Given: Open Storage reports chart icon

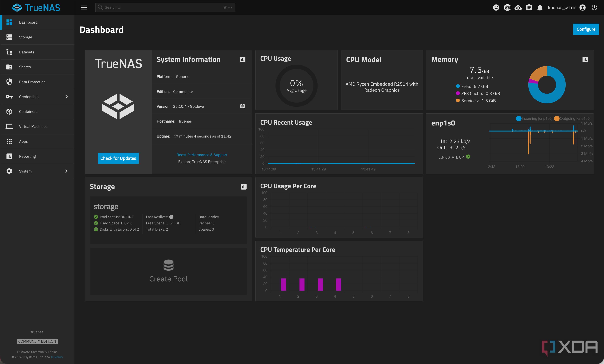Looking at the screenshot, I should click(244, 187).
